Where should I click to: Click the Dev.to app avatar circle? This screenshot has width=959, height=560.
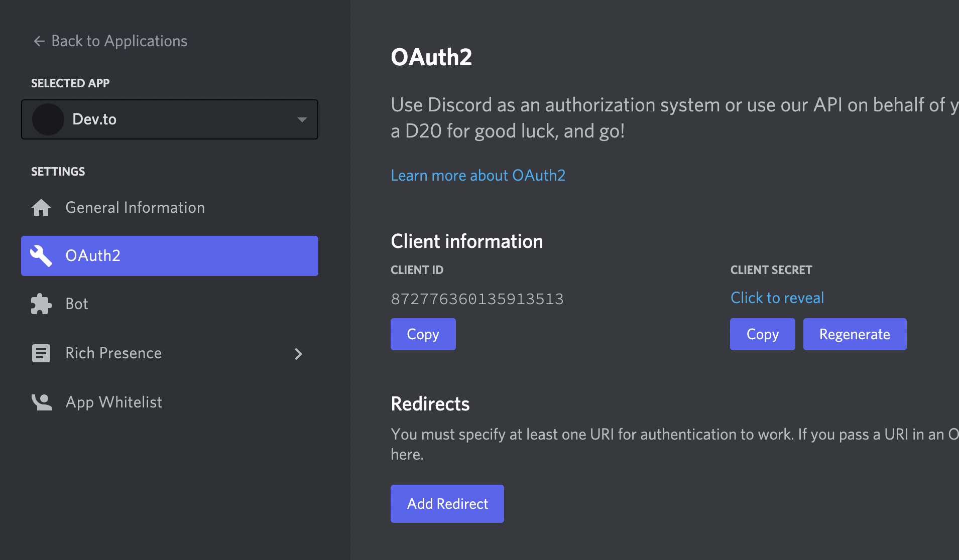48,119
